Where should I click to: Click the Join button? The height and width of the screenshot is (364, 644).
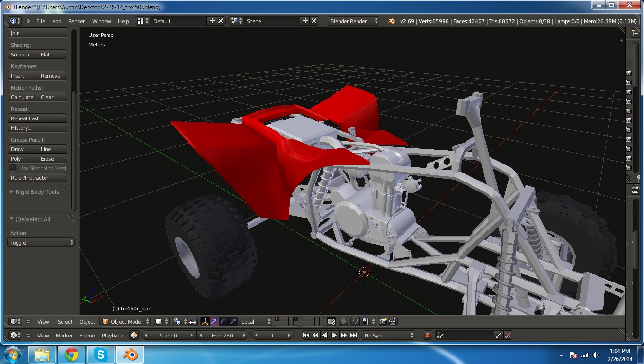(37, 33)
